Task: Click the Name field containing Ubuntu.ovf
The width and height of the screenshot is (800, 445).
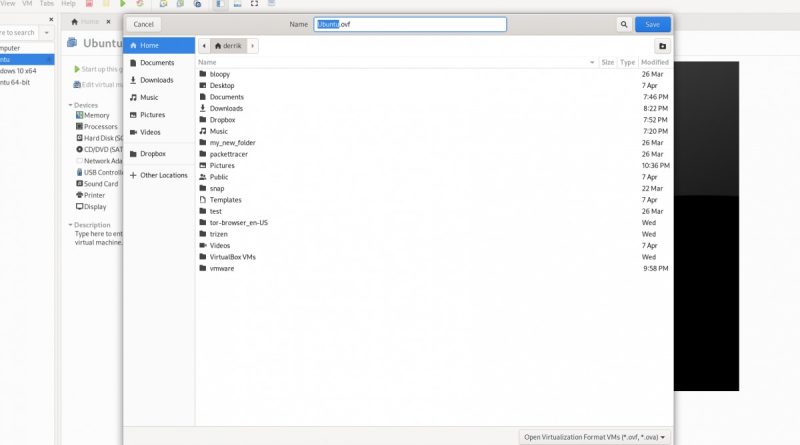Action: pos(410,24)
